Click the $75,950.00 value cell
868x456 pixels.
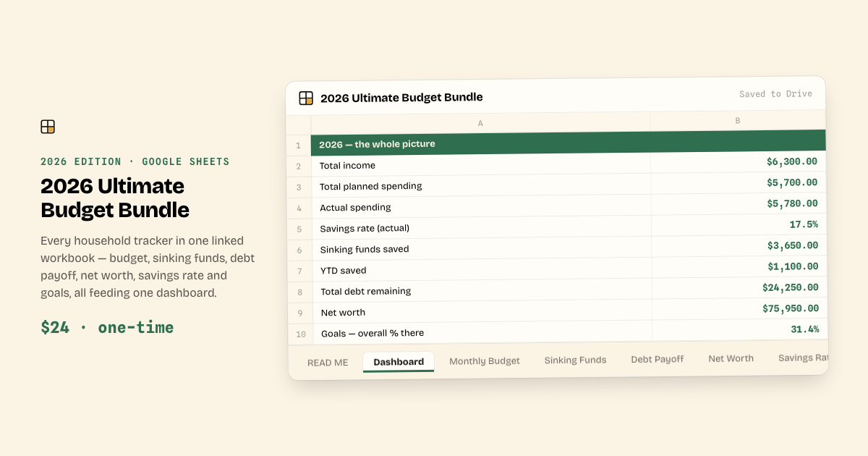tap(740, 309)
